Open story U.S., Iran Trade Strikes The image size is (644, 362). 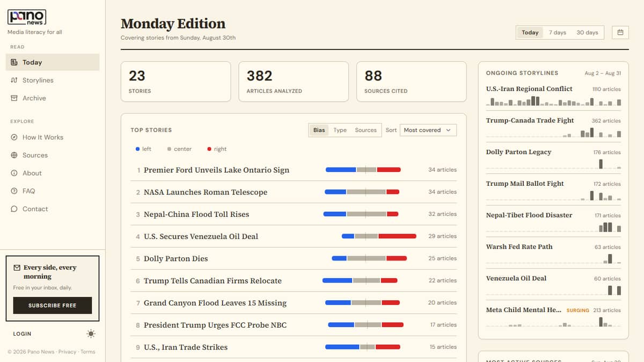pyautogui.click(x=186, y=347)
